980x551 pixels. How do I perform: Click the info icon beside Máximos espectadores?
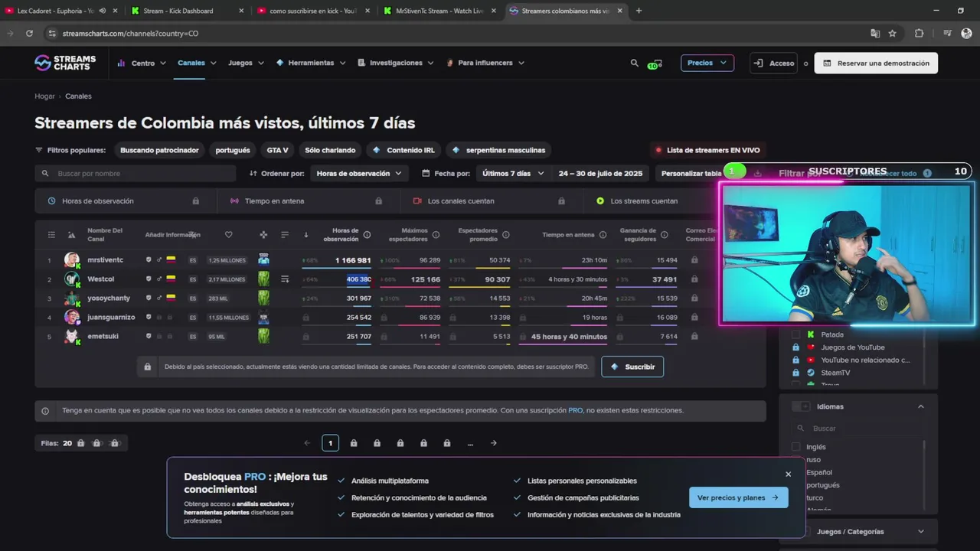point(436,235)
